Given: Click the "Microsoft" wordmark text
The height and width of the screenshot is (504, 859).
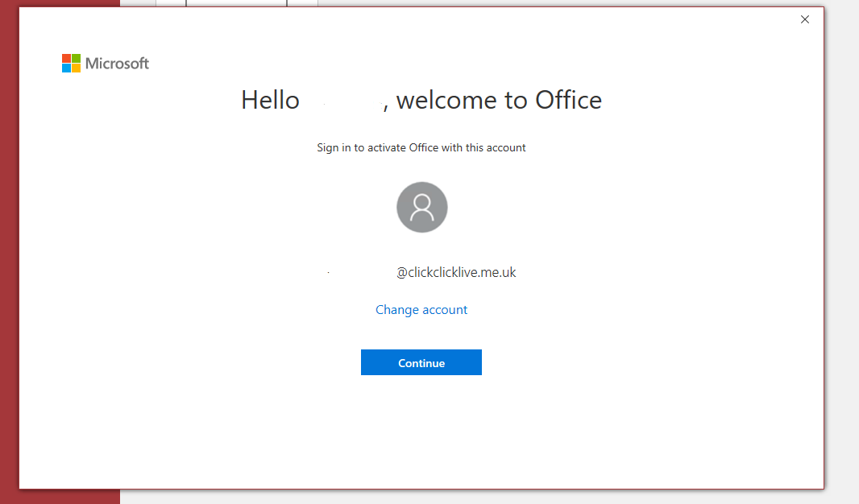Looking at the screenshot, I should 118,64.
